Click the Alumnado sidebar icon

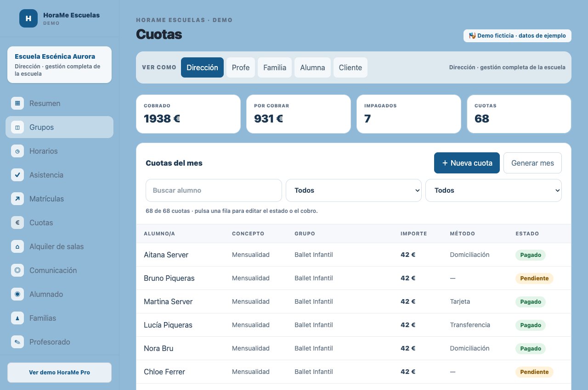[17, 294]
